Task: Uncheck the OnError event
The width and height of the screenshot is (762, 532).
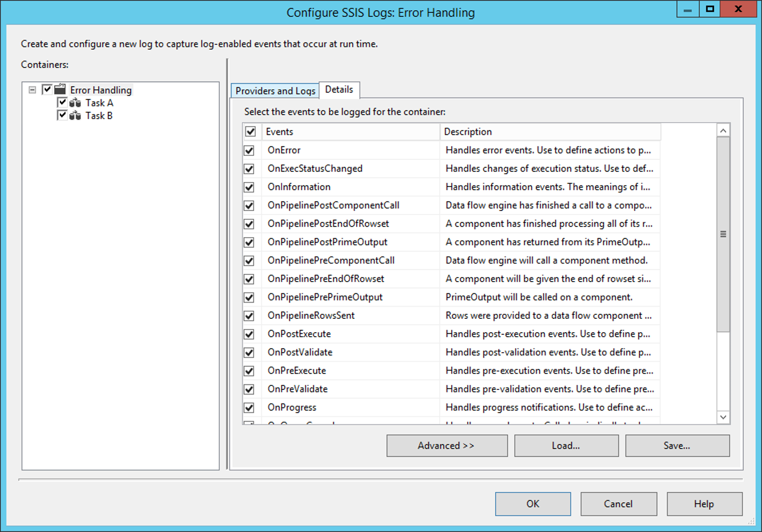Action: coord(249,150)
